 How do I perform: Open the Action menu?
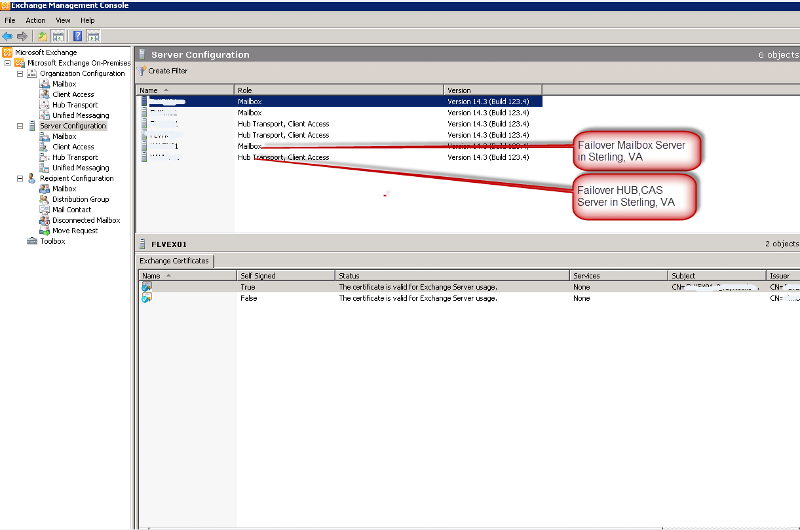(x=35, y=20)
